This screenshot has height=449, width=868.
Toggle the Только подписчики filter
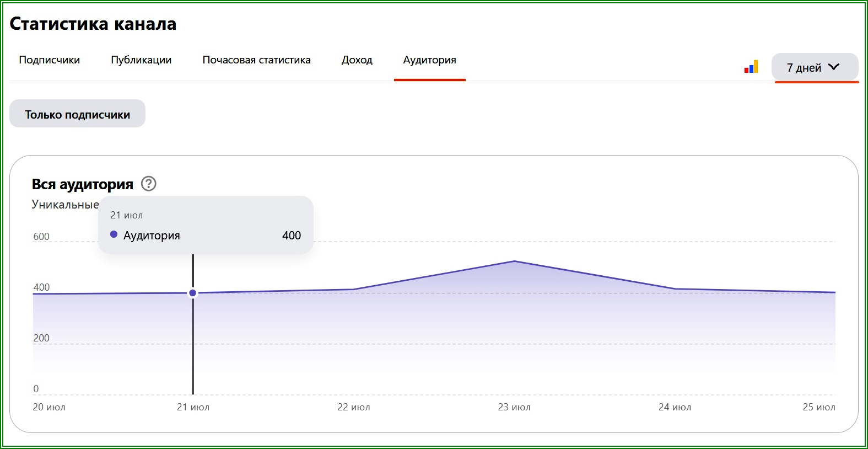coord(78,114)
